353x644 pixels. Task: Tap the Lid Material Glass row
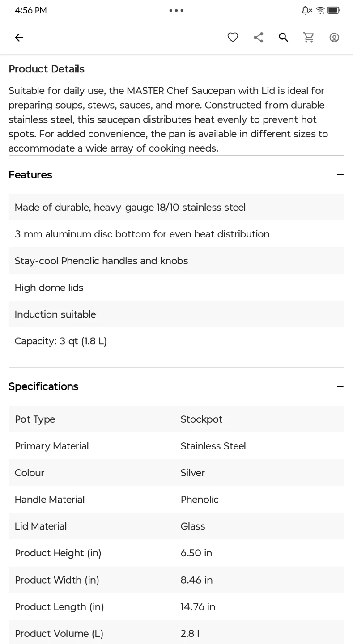pyautogui.click(x=176, y=526)
